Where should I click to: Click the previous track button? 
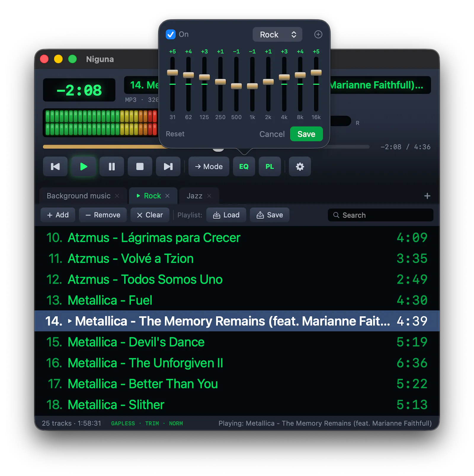[55, 167]
